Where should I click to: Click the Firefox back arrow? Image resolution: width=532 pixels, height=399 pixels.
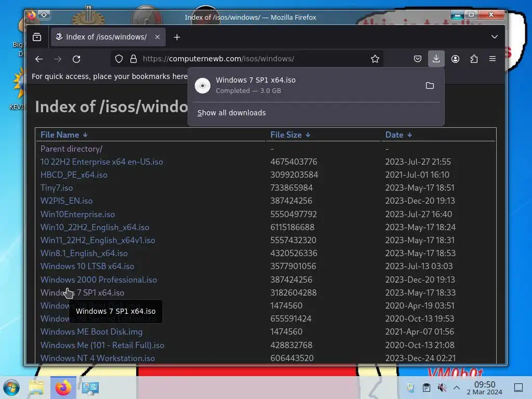click(39, 59)
